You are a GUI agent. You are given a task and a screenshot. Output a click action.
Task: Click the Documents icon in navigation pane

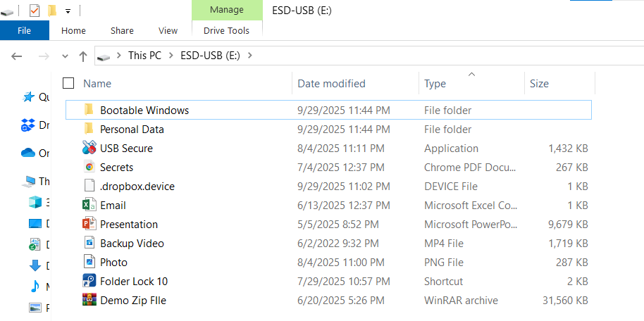point(35,245)
